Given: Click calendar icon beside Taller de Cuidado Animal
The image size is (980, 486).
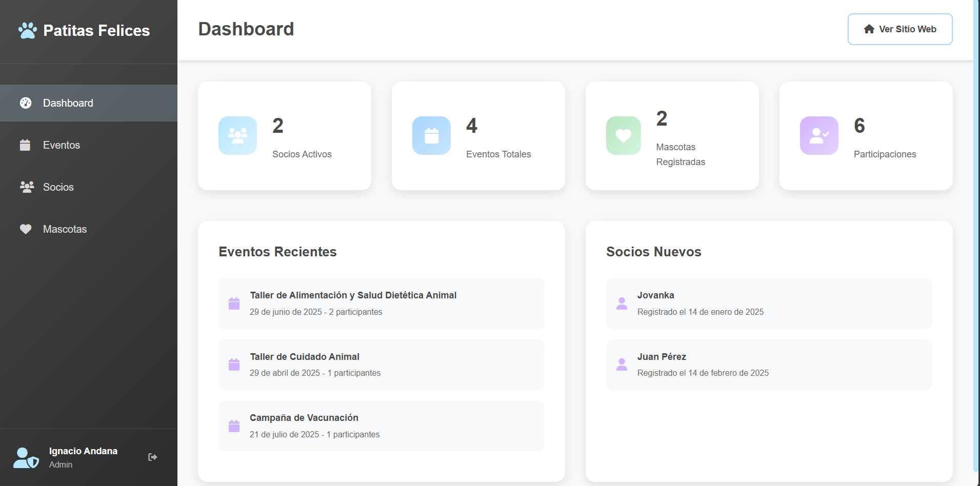Looking at the screenshot, I should pyautogui.click(x=234, y=364).
